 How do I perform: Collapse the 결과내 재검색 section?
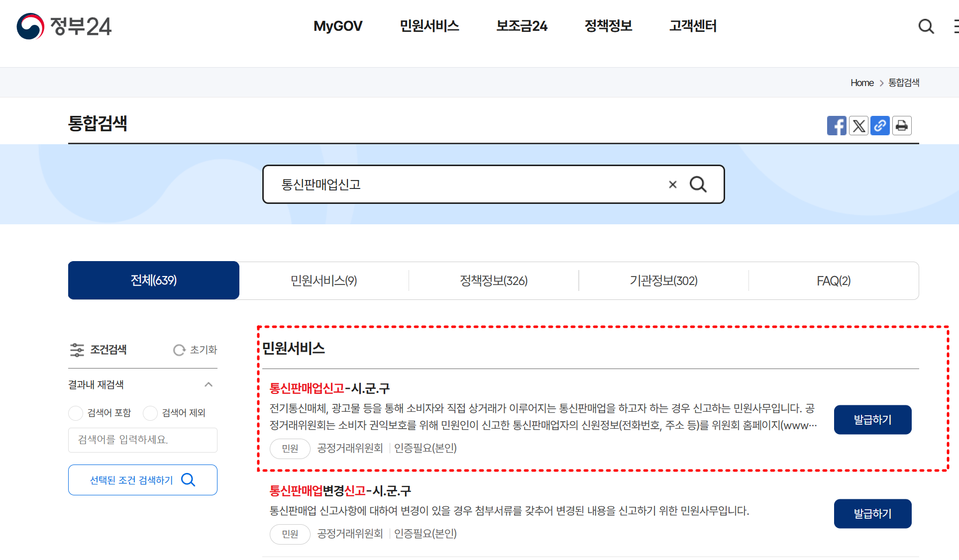click(x=209, y=384)
